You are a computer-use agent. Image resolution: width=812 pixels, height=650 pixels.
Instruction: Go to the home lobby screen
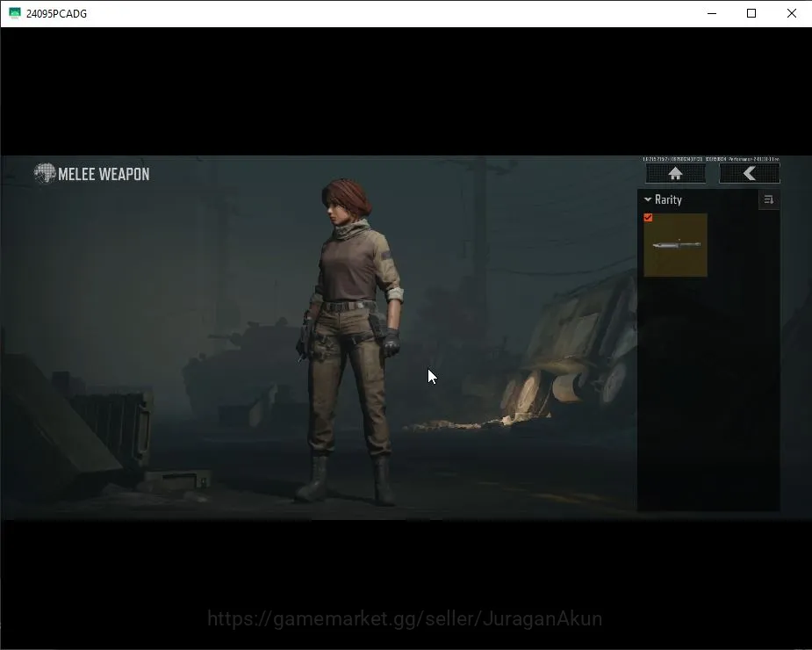tap(675, 174)
